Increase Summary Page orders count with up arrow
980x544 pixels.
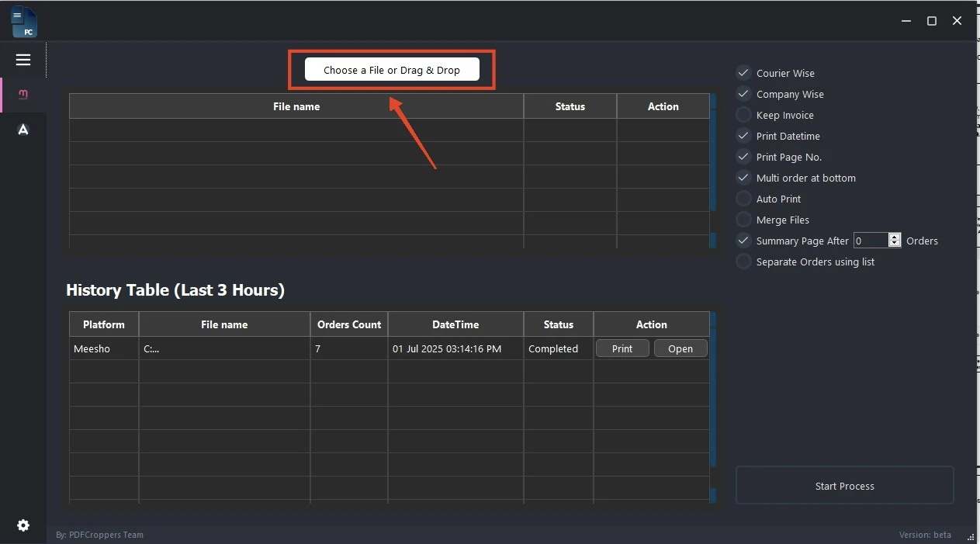pyautogui.click(x=895, y=237)
